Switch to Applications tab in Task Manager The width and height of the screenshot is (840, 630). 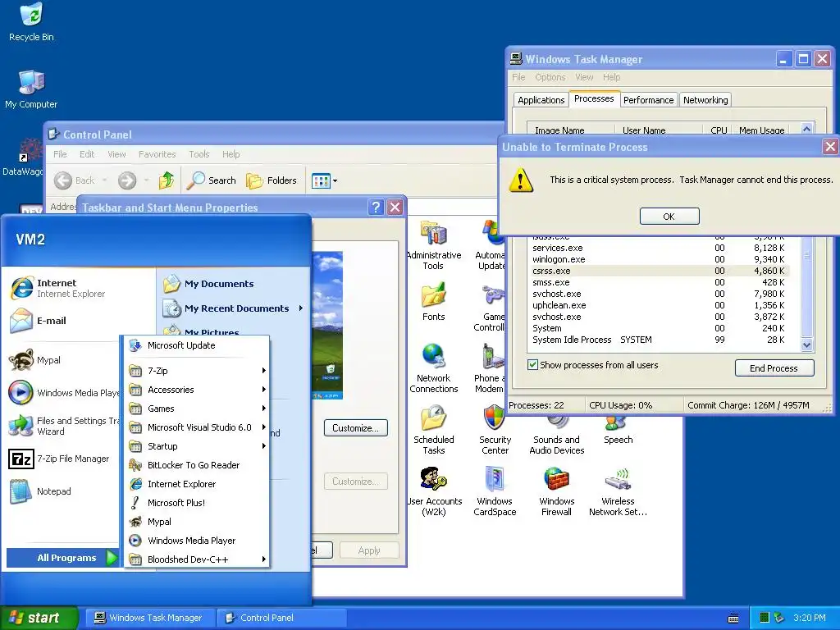(541, 100)
